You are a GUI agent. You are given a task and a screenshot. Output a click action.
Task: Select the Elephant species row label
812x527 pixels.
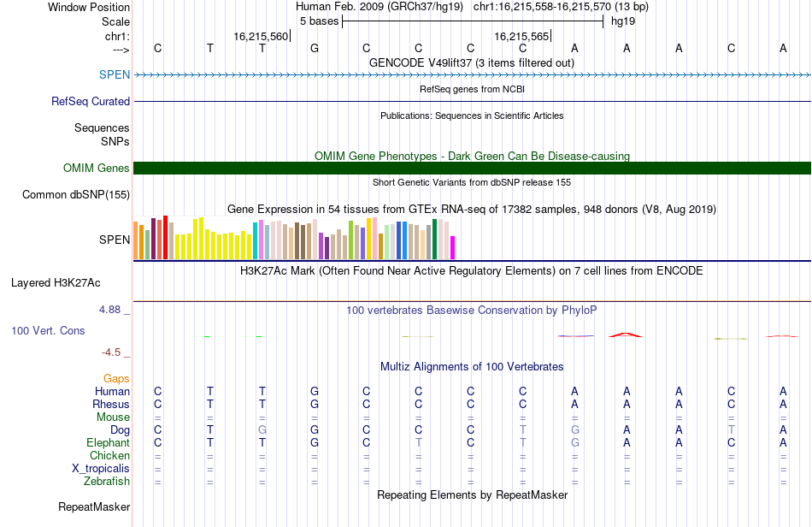point(109,442)
